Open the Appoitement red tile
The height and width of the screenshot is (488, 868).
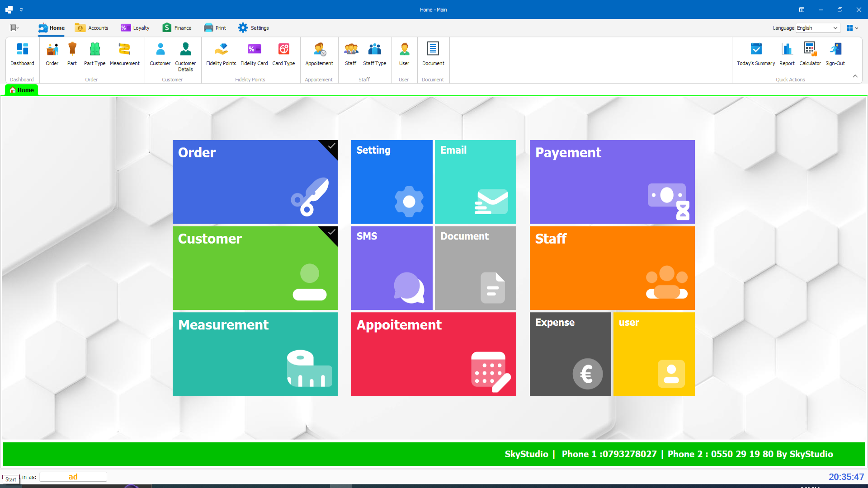[x=434, y=354]
